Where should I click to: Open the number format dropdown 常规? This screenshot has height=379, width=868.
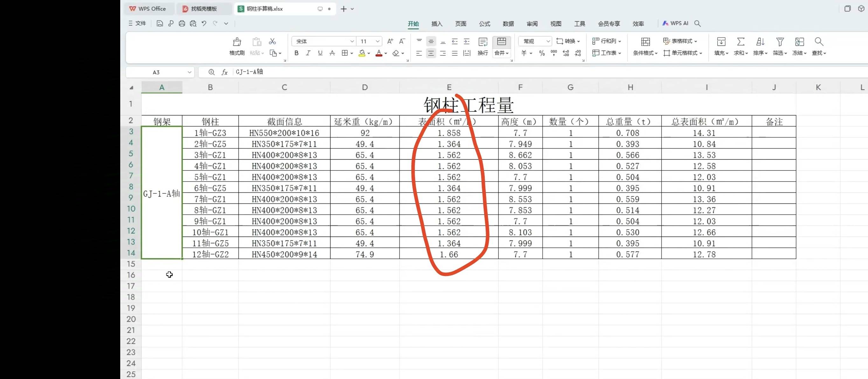pos(548,41)
